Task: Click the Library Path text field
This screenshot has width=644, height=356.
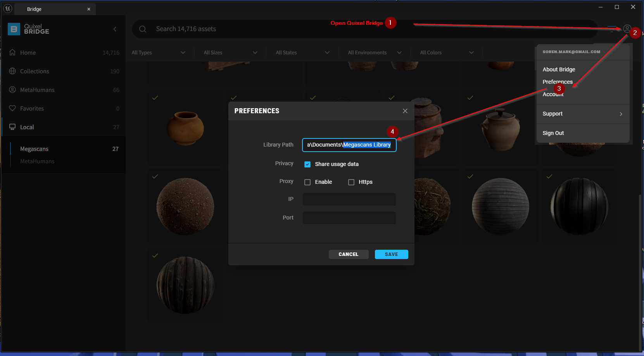Action: tap(349, 145)
